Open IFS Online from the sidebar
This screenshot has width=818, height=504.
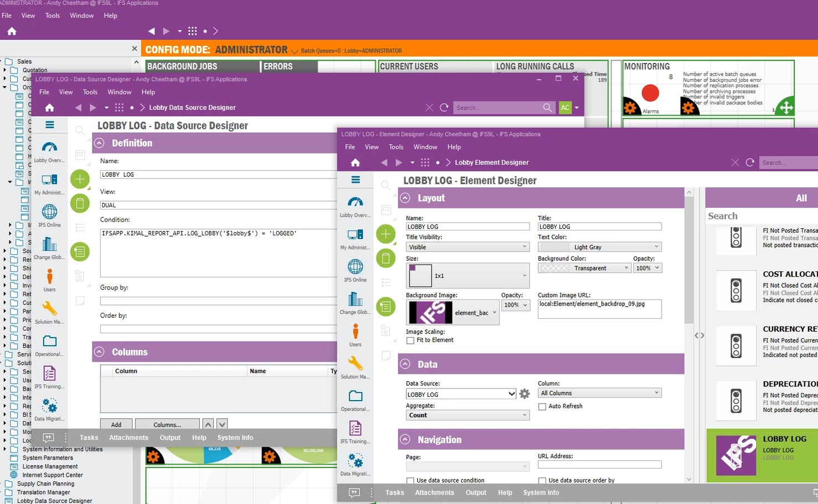tap(355, 271)
